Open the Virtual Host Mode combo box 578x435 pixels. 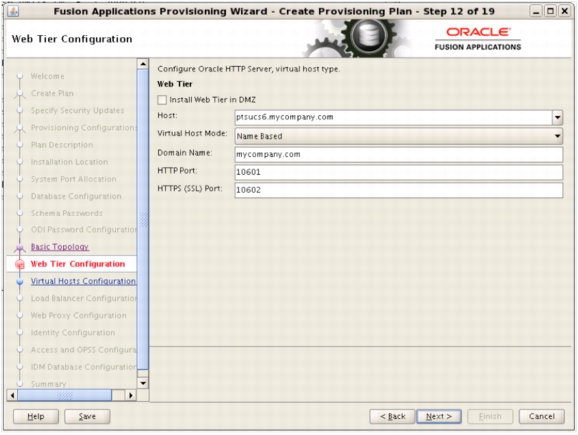(398, 136)
